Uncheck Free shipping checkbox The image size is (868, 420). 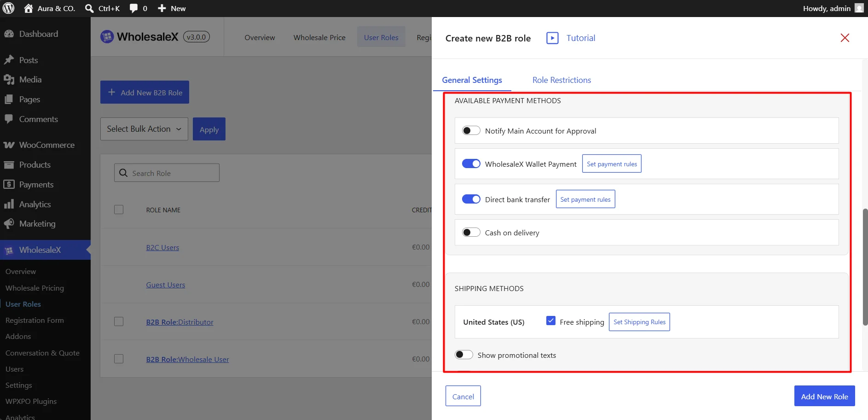pos(551,321)
